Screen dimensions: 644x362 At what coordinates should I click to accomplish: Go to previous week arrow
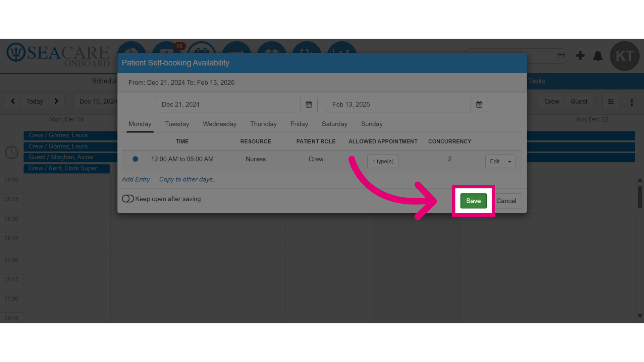pos(13,101)
